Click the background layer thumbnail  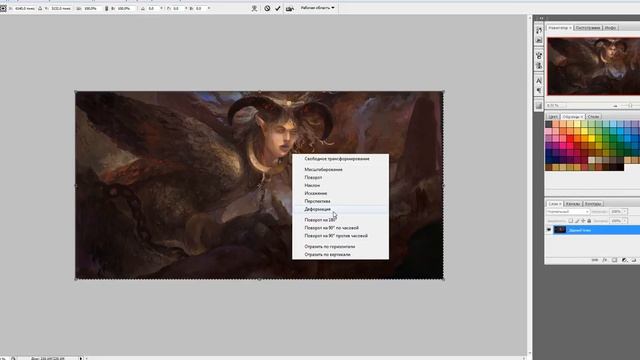(560, 230)
